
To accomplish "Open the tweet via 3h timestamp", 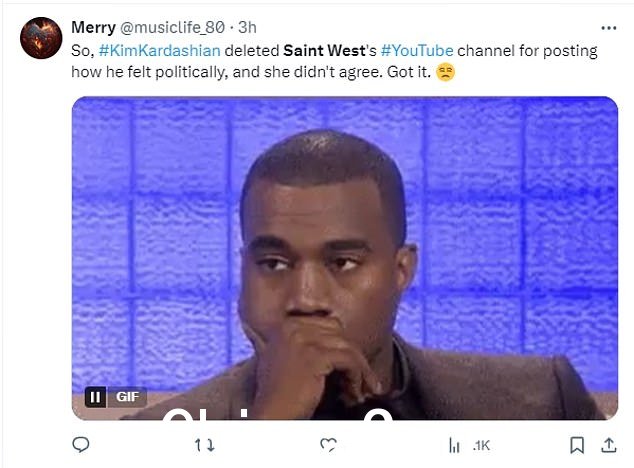I will click(247, 28).
